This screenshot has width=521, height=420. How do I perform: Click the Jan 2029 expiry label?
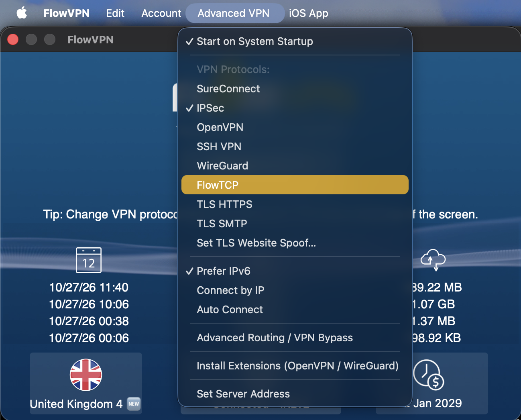[437, 403]
